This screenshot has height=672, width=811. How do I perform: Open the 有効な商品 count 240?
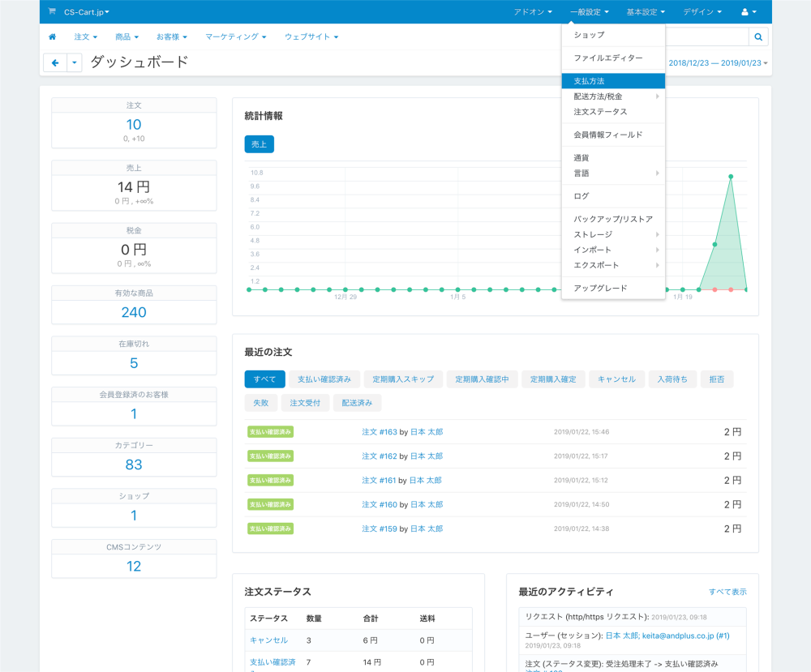tap(134, 312)
